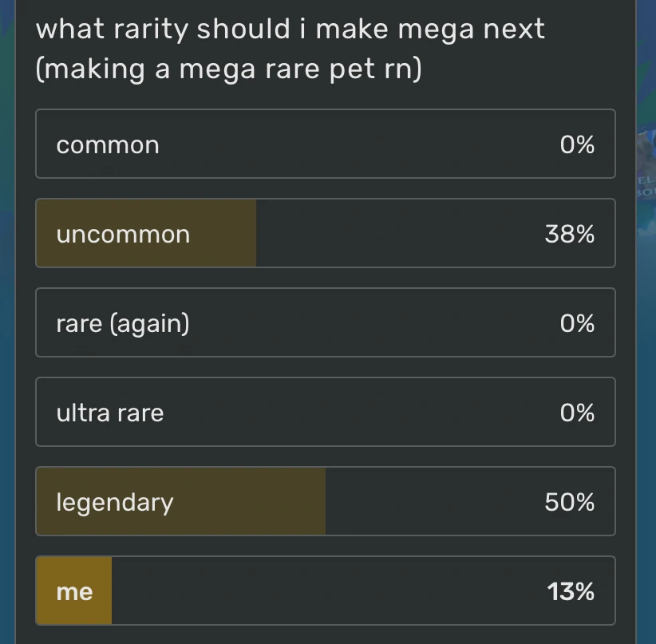The width and height of the screenshot is (656, 644).
Task: Click the filled vote bar on uncommon
Action: [146, 234]
